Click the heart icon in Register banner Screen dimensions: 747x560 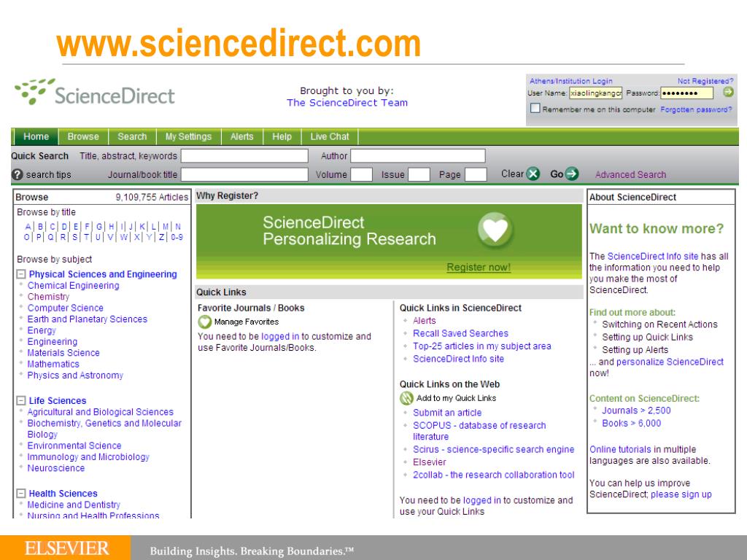(495, 230)
